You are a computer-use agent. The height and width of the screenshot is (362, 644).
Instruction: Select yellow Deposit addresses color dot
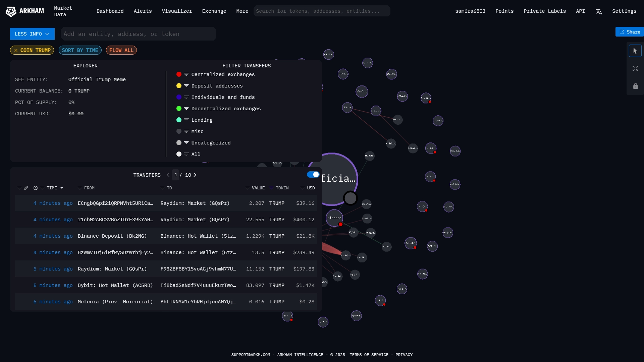pyautogui.click(x=179, y=86)
